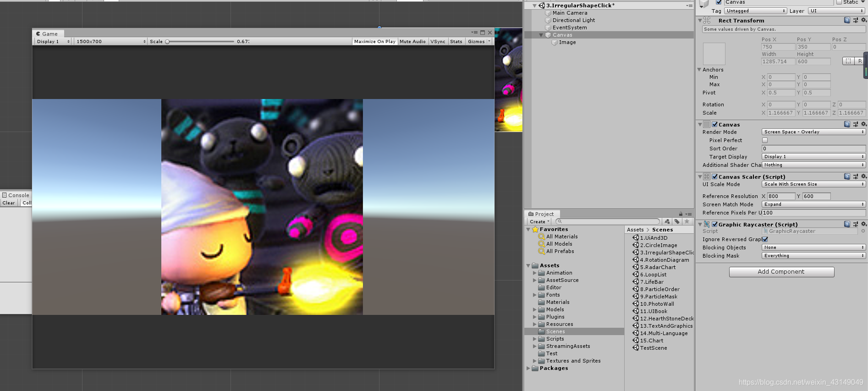The image size is (868, 391).
Task: Toggle the Pixel Perfect checkbox
Action: [765, 140]
